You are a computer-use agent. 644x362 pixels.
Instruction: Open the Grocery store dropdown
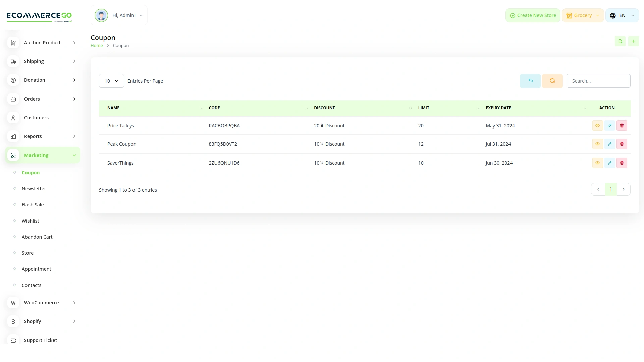583,15
